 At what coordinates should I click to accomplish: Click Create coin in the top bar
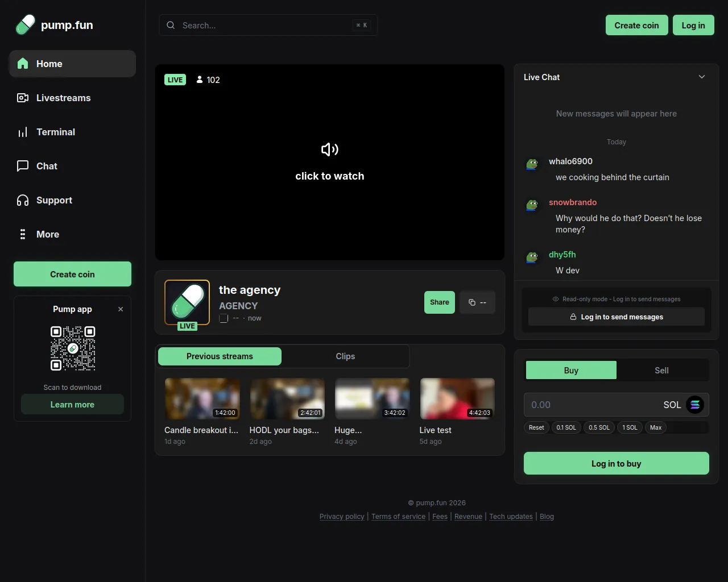pos(637,25)
